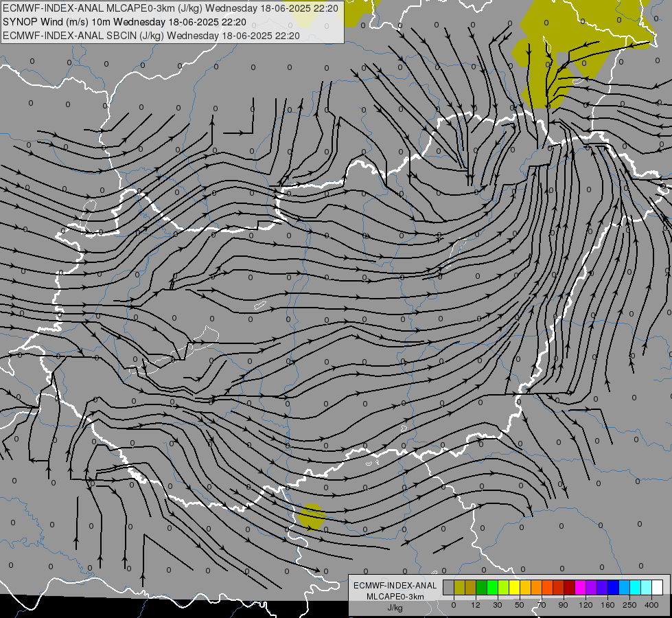672x618 pixels.
Task: Click the legend scale value 120
Action: (x=586, y=605)
